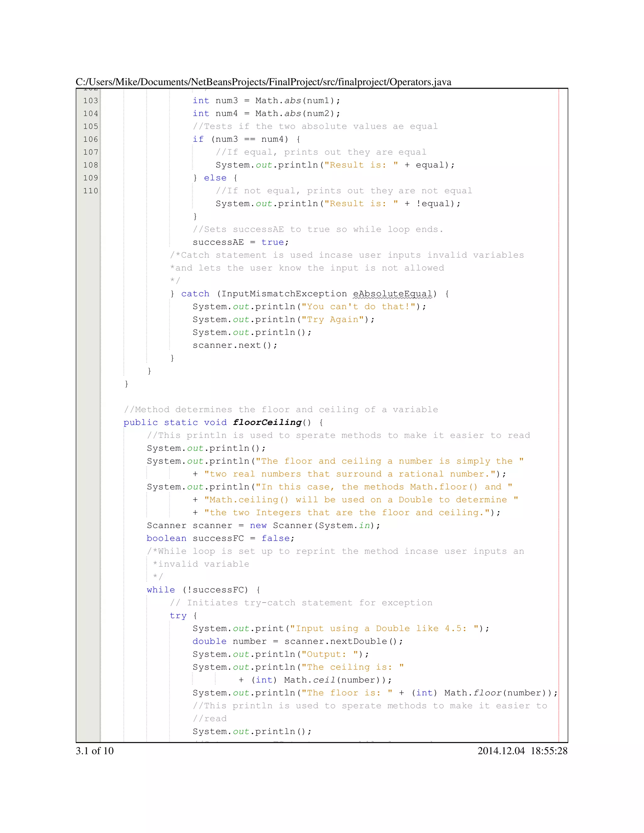Screen dimensions: 644x833
Task: Click the 'while (!successFC)' keyword
Action: tap(161, 590)
